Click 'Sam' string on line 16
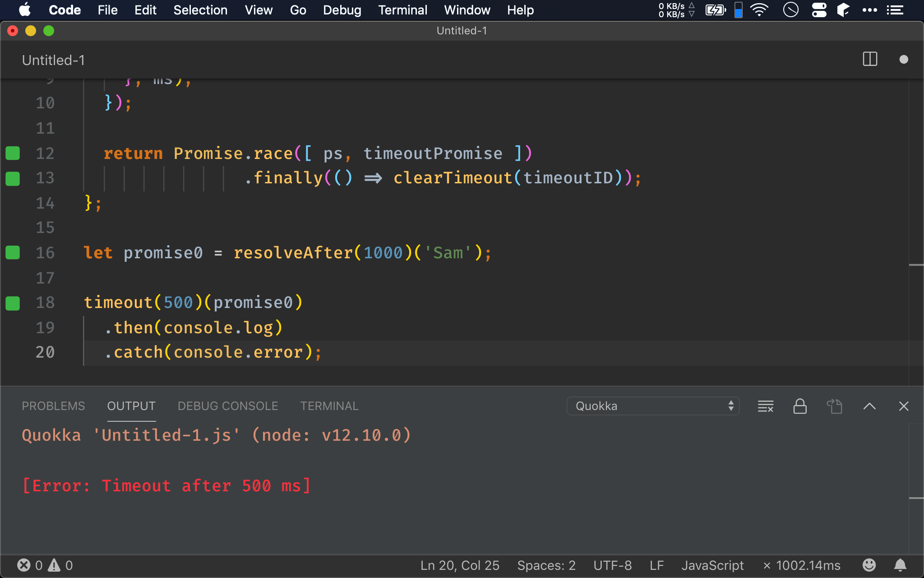 [448, 253]
